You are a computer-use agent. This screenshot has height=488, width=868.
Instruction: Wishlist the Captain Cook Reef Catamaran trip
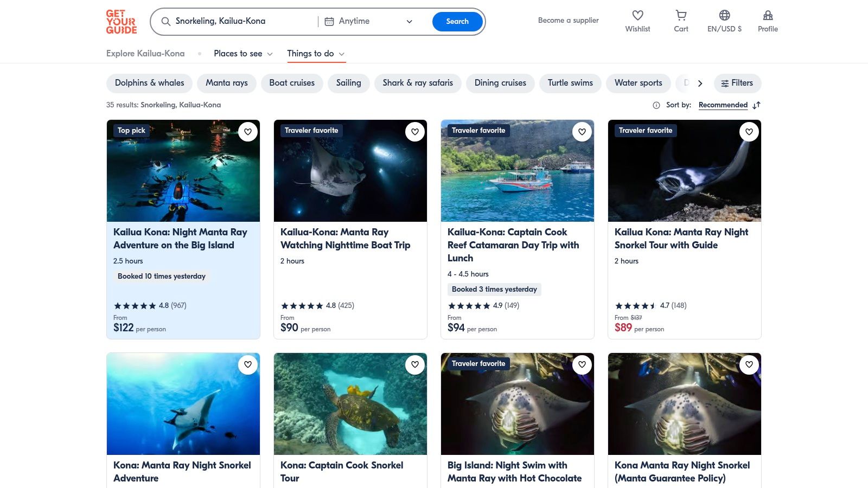pyautogui.click(x=582, y=132)
